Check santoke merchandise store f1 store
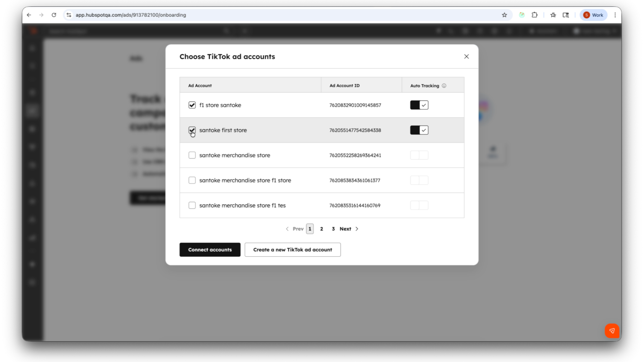The width and height of the screenshot is (644, 362). (x=192, y=180)
